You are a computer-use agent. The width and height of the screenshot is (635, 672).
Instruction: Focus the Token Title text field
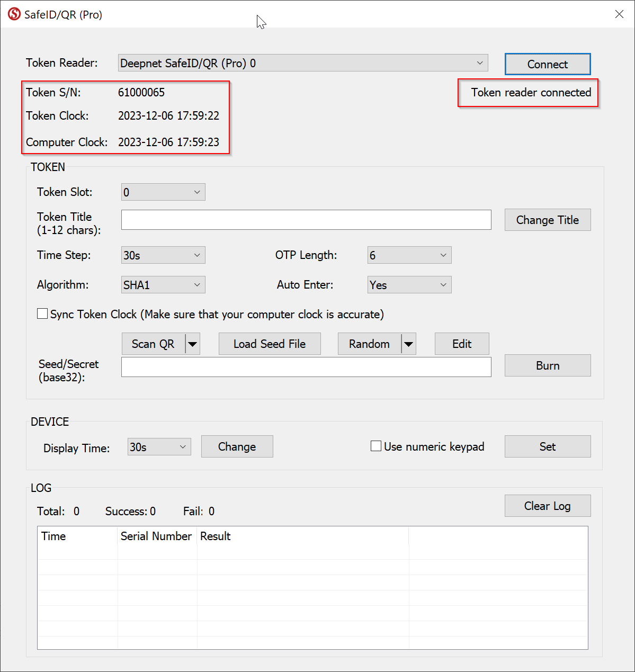tap(306, 220)
